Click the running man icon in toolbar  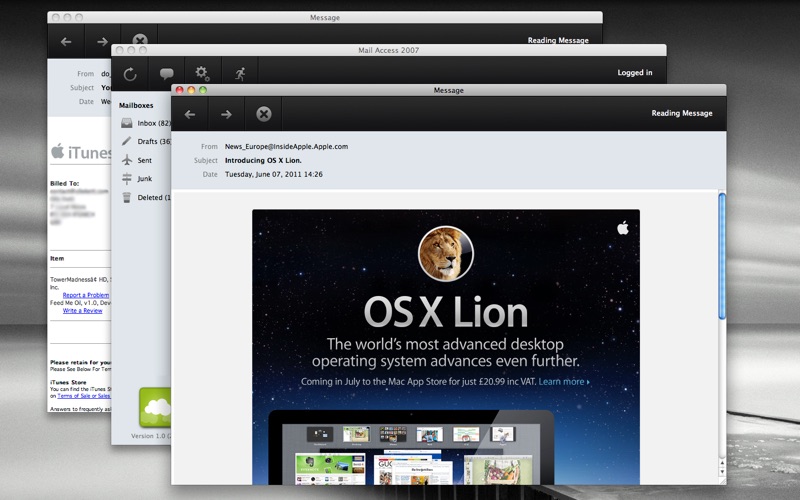click(240, 73)
